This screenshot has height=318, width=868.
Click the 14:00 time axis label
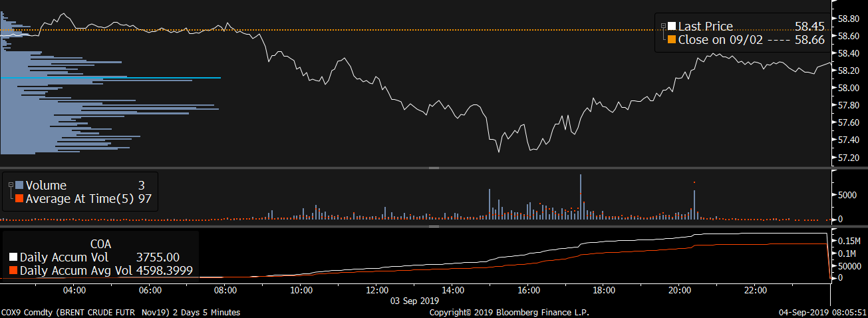[x=452, y=290]
